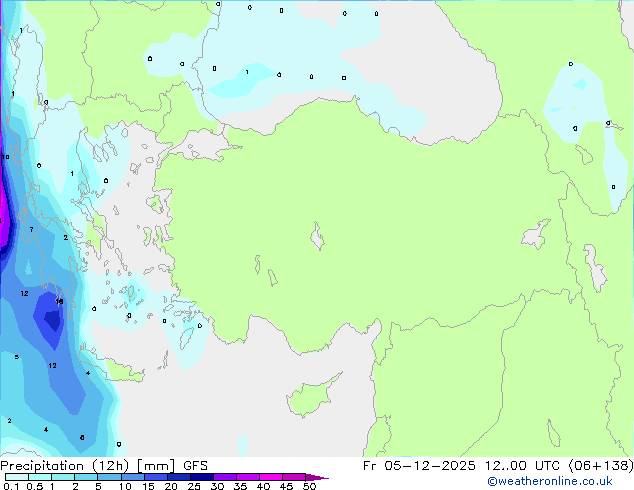Click the legend label '0.5'
The image size is (634, 490).
point(34,486)
